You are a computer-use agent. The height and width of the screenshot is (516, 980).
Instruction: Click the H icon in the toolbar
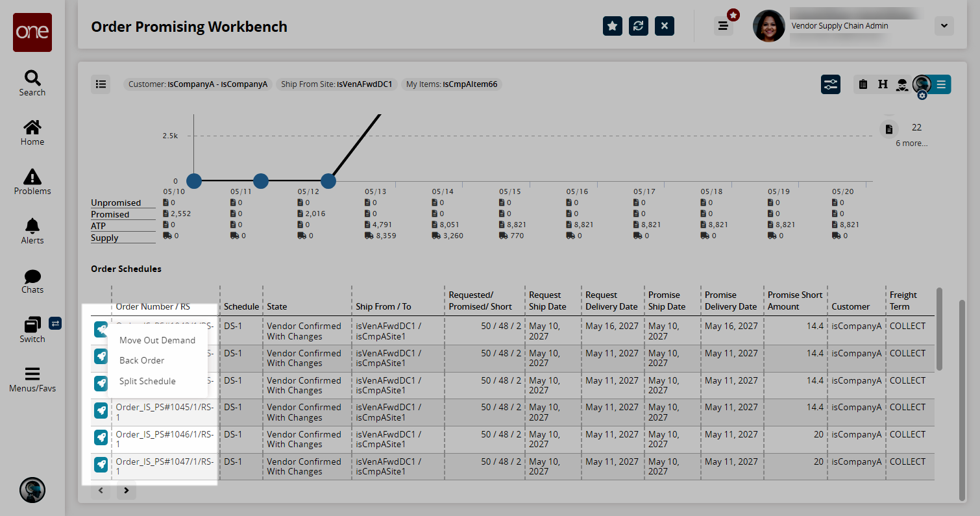click(x=883, y=84)
